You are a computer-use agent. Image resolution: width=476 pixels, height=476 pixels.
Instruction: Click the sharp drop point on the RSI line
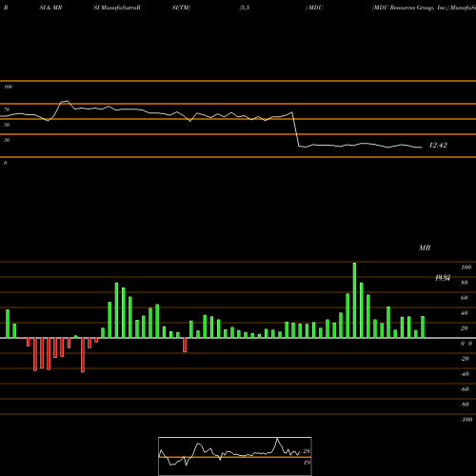[295, 129]
